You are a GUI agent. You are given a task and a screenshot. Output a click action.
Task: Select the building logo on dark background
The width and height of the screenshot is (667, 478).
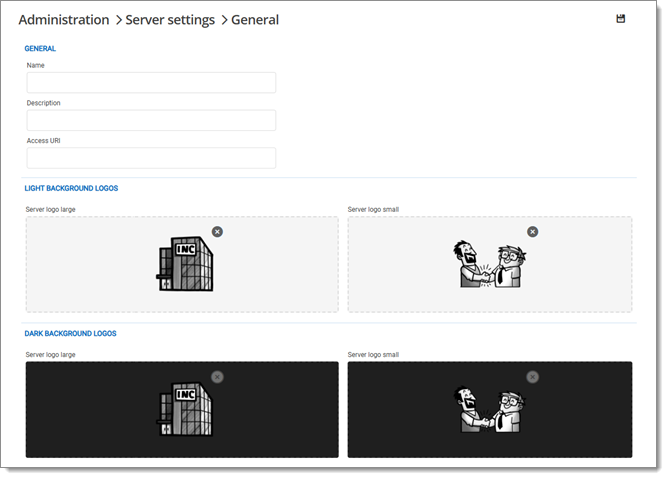click(x=185, y=410)
